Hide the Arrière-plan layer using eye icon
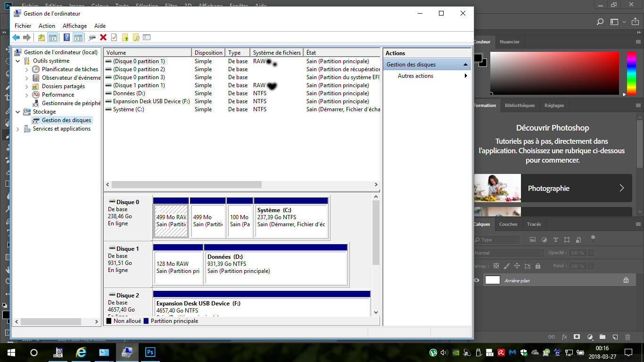This screenshot has width=644, height=362. pyautogui.click(x=477, y=280)
